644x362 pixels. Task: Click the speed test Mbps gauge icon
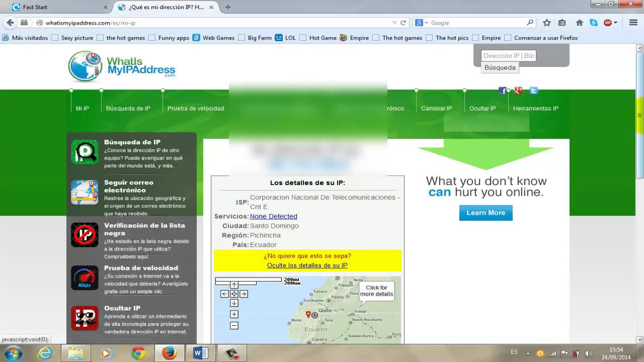[x=85, y=278]
